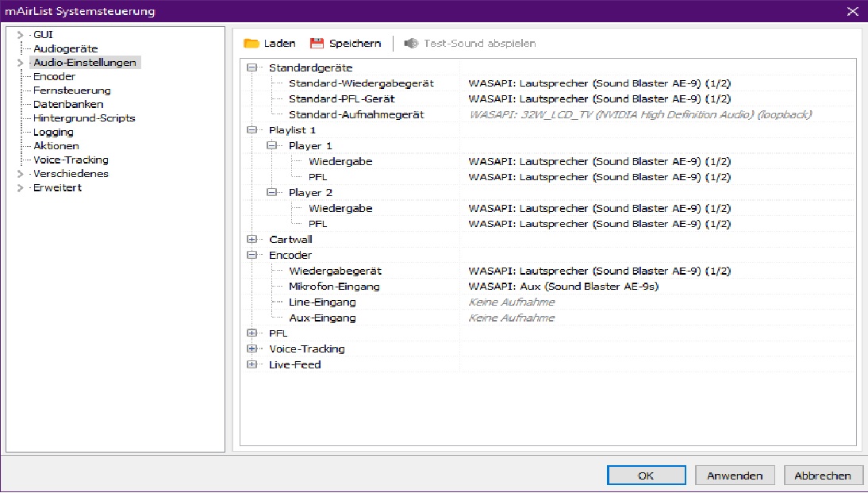The image size is (868, 493).
Task: Click the Test-Sound abspielen speaker icon
Action: point(411,44)
